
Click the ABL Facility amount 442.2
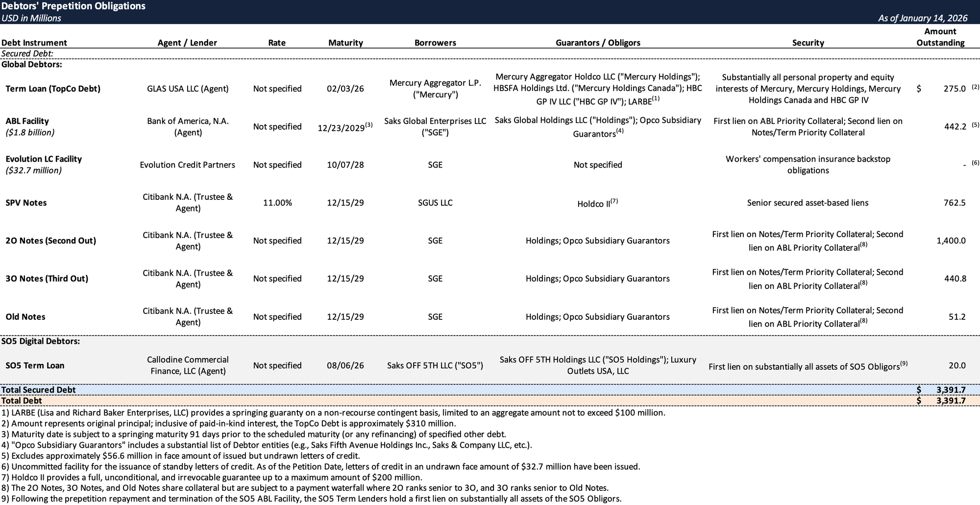coord(955,127)
